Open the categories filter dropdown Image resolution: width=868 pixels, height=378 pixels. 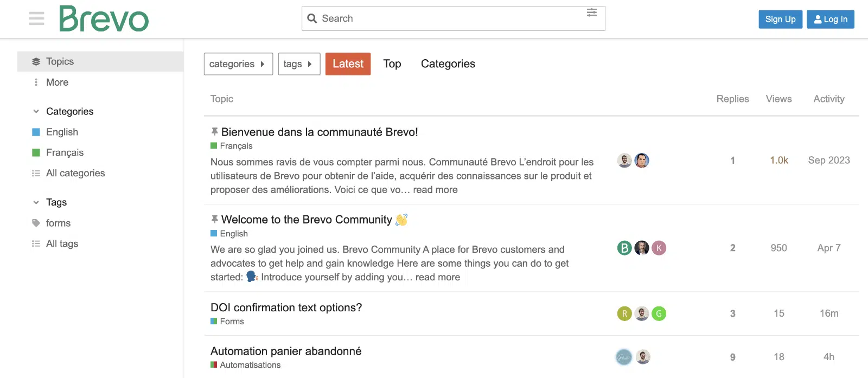(238, 64)
